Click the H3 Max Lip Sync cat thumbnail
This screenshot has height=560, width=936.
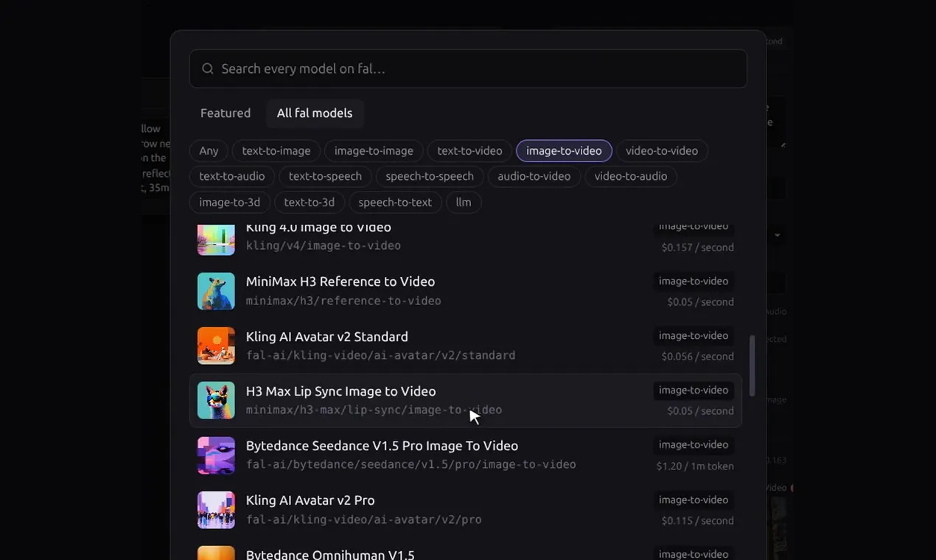tap(216, 400)
